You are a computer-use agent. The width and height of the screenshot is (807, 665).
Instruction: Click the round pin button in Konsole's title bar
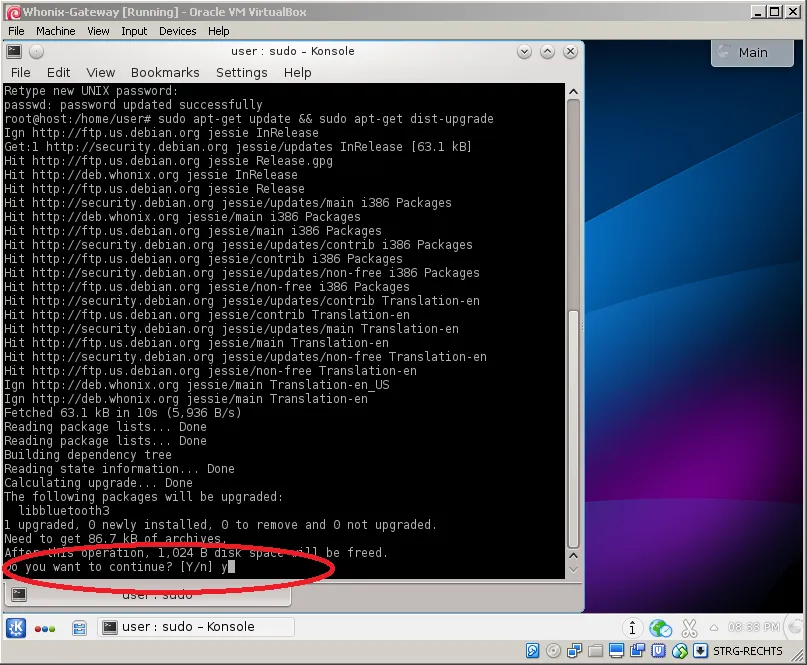[36, 51]
